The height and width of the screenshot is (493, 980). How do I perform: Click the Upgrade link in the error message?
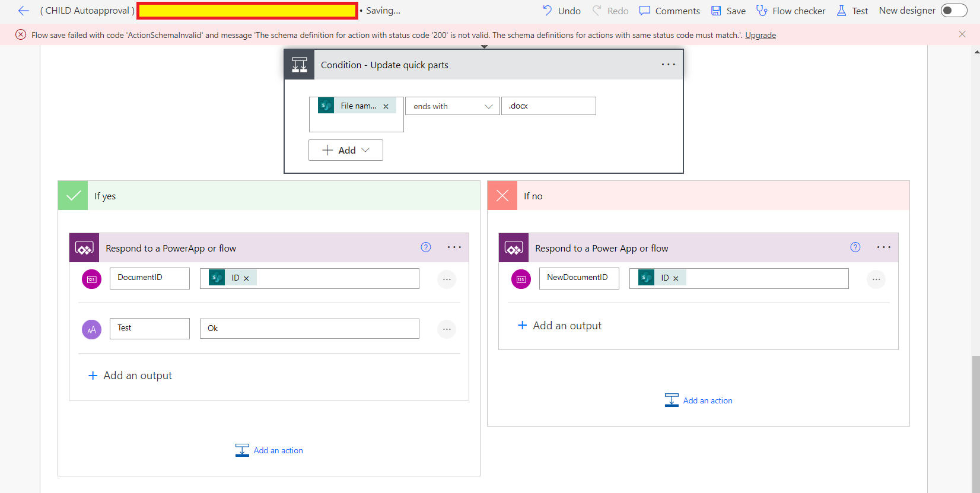click(x=761, y=35)
